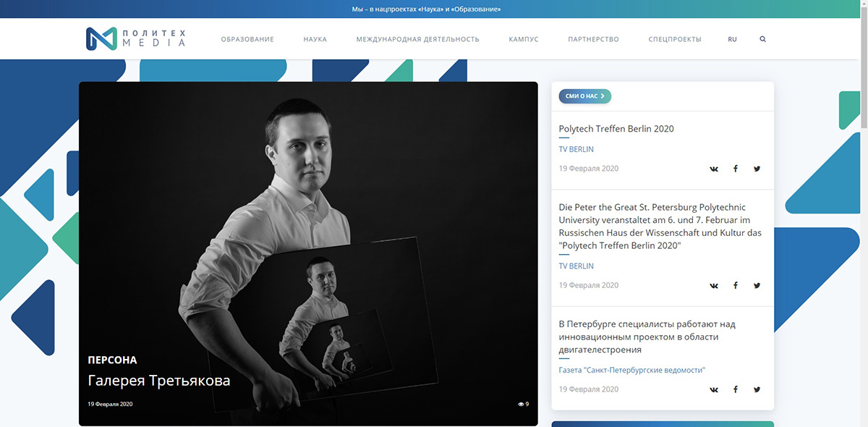Share the Die Peter the Great article on Twitter
Viewport: 868px width, 427px height.
[757, 285]
